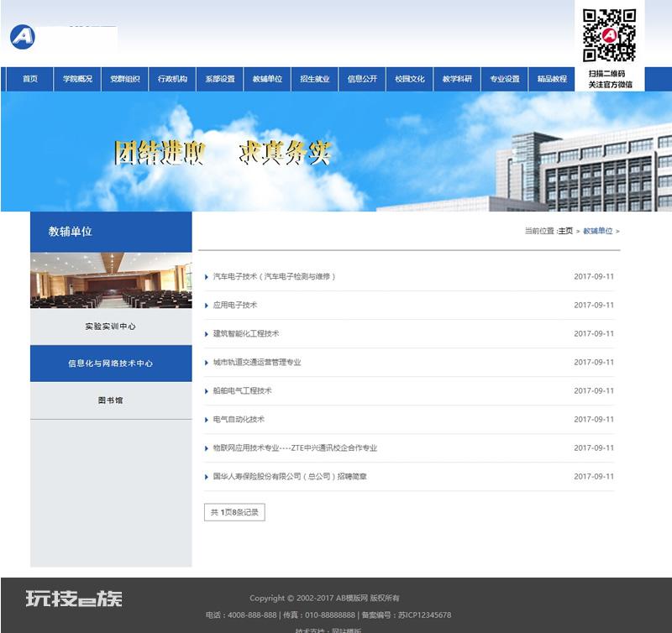Open the 学院概况 navigation item
672x633 pixels.
click(77, 79)
